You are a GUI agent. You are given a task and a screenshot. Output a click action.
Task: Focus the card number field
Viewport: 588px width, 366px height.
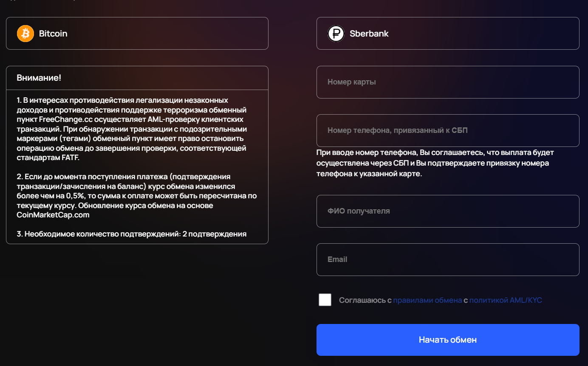pyautogui.click(x=447, y=82)
